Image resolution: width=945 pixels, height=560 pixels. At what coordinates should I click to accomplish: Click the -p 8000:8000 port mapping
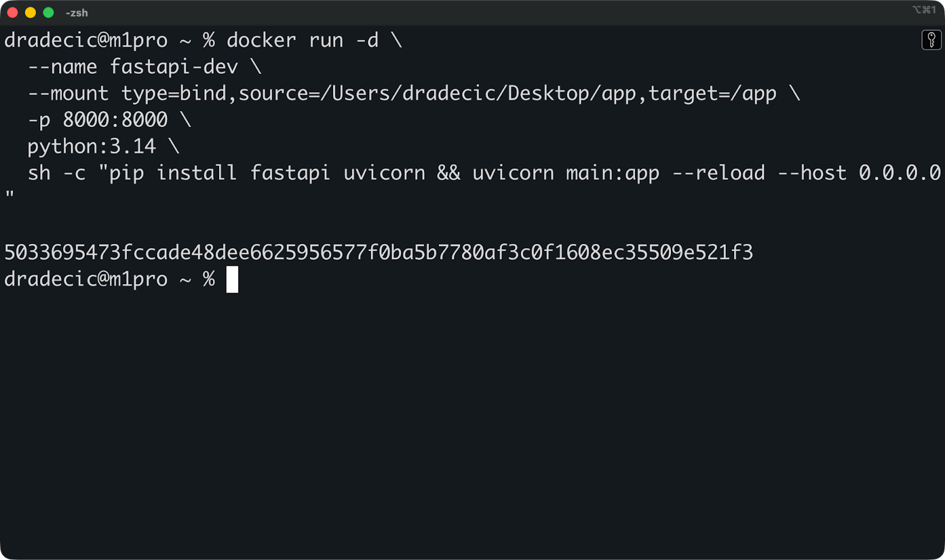(x=97, y=119)
